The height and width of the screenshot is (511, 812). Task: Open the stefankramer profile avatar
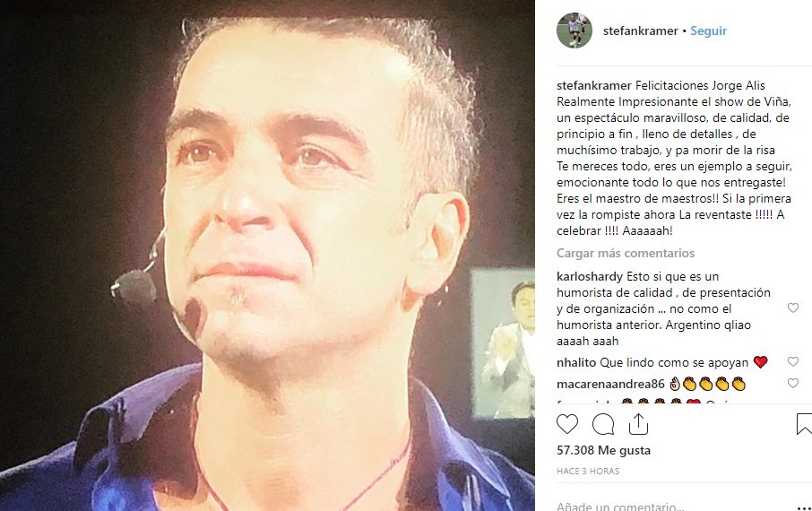574,30
